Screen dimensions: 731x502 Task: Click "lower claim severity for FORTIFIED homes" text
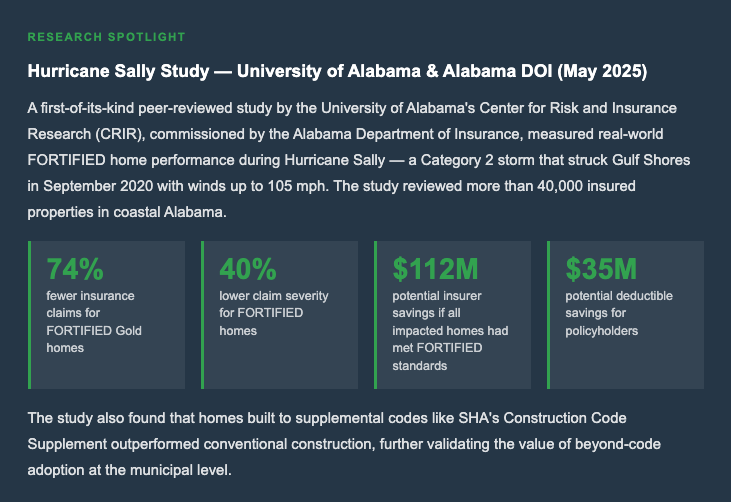click(x=273, y=313)
